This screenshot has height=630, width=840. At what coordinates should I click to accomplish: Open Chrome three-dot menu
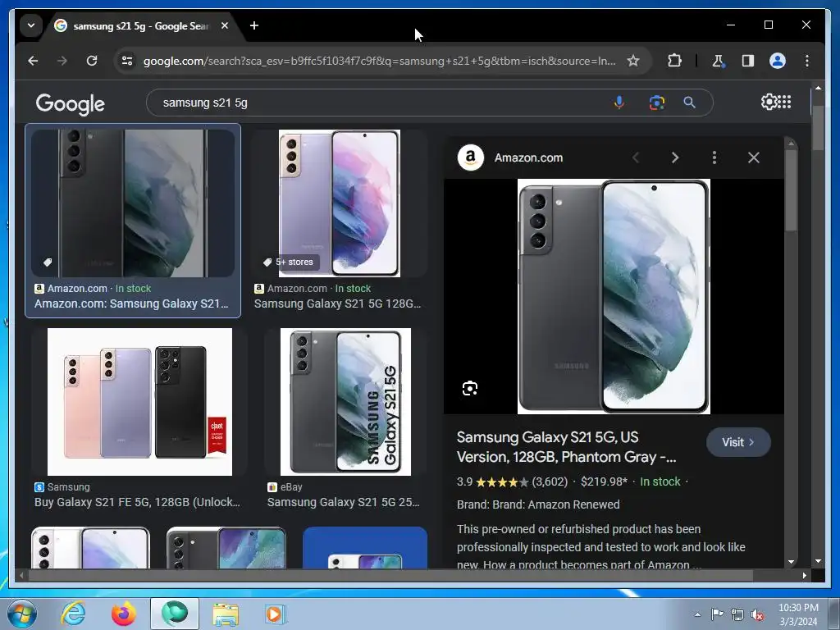click(807, 61)
